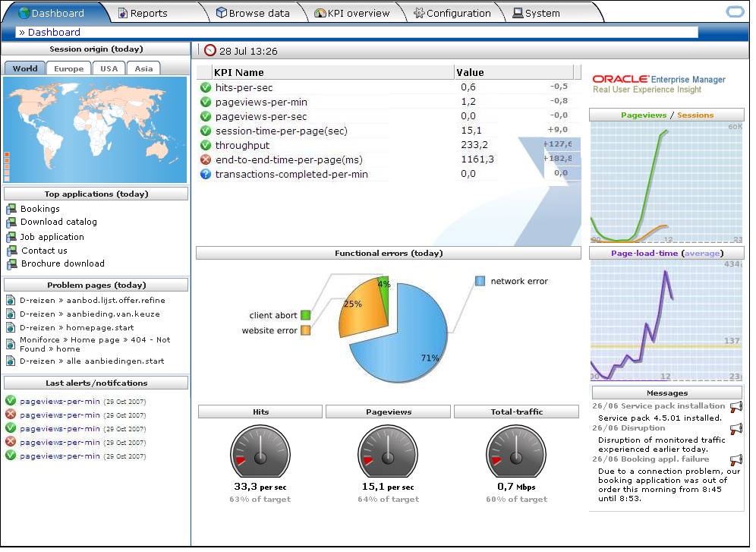Viewport: 756px width, 552px height.
Task: Open the Download catalog application
Action: 58,222
